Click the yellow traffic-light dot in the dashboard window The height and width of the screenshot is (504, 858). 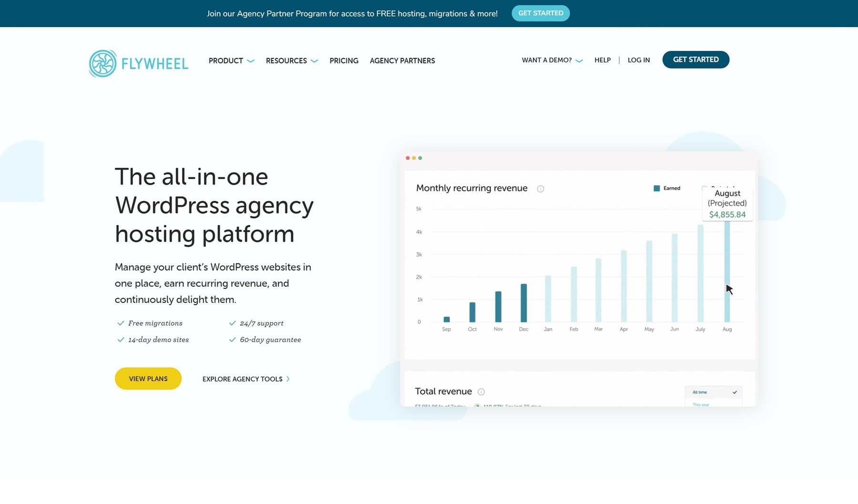point(414,158)
